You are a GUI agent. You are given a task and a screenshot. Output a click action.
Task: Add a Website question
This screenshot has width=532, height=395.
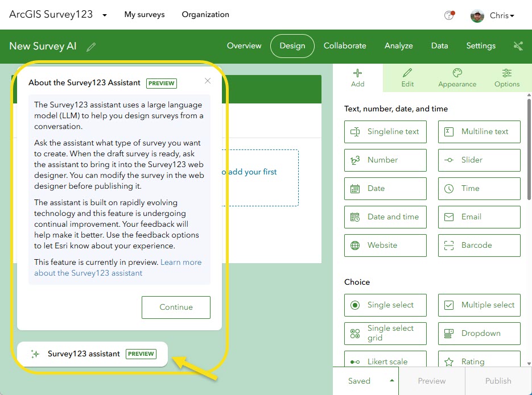click(385, 246)
